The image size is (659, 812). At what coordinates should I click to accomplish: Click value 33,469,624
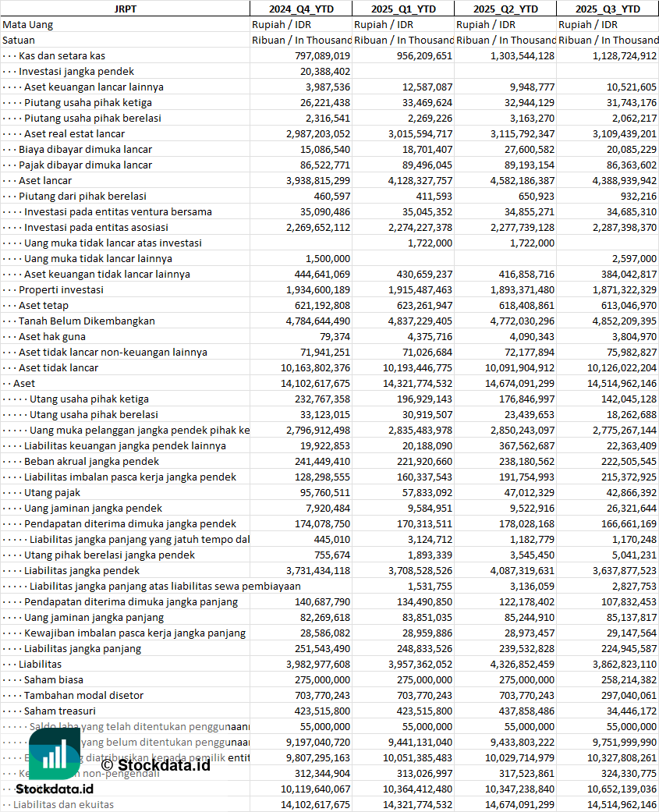(x=427, y=102)
